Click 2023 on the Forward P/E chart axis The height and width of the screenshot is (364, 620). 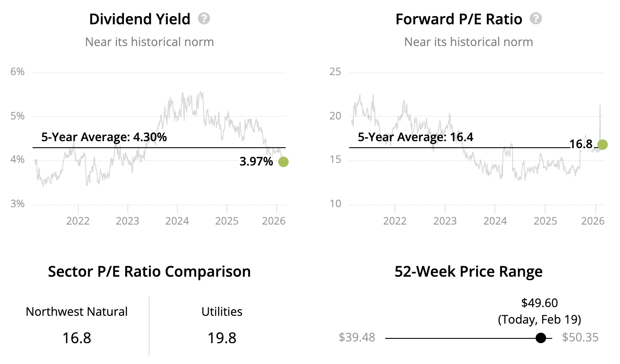445,221
